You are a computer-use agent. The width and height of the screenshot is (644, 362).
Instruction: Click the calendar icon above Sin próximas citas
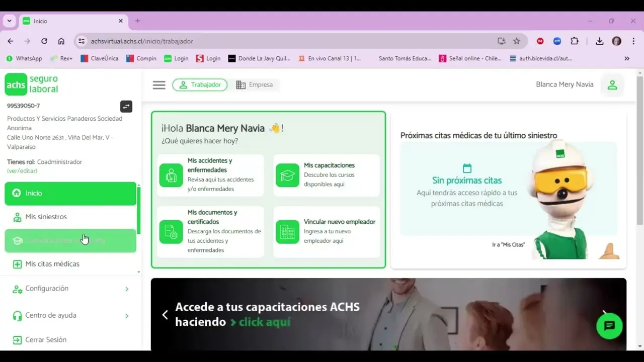coord(467,168)
